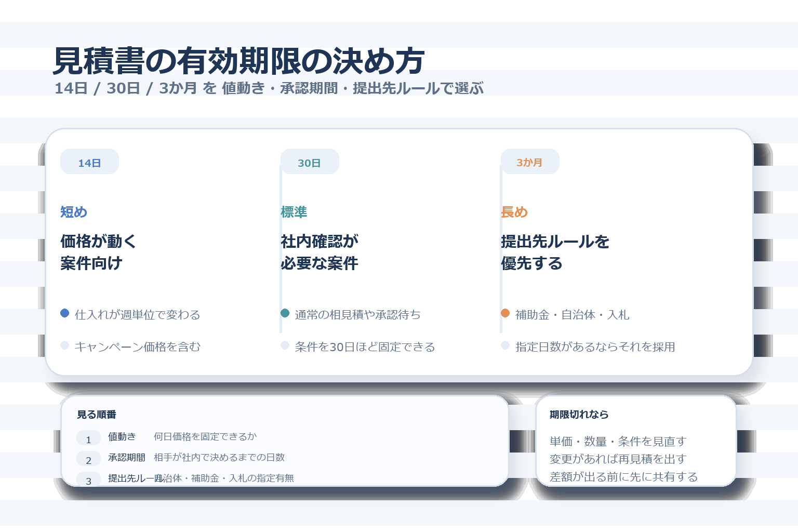Screen dimensions: 798x532
Task: Click the text 条件を30日ほど固定できる
Action: point(365,347)
